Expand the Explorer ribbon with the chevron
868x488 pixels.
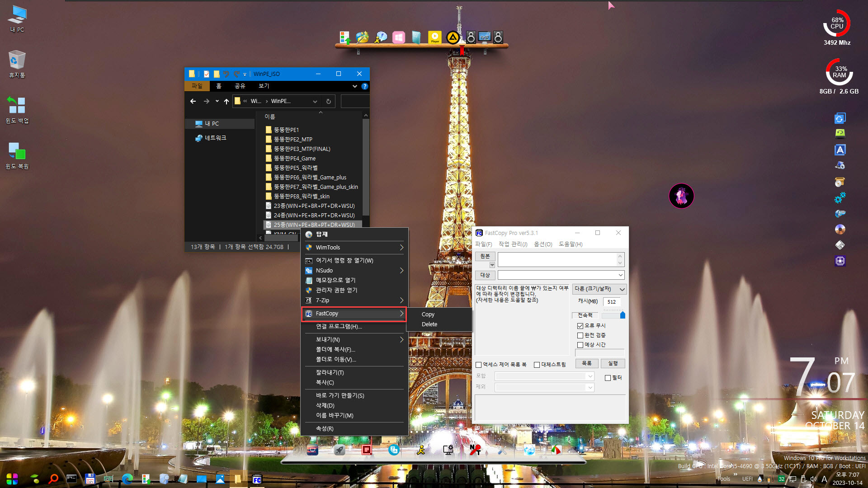pyautogui.click(x=354, y=86)
